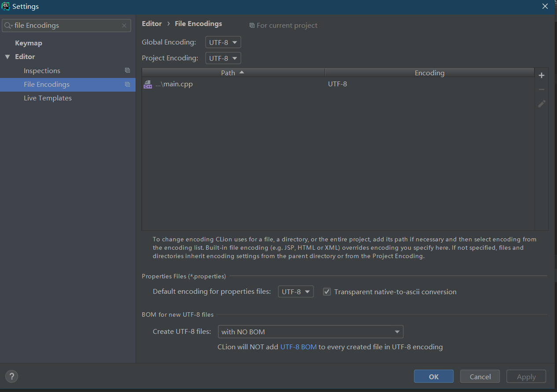Open the Project Encoding dropdown
The image size is (557, 392).
[223, 58]
